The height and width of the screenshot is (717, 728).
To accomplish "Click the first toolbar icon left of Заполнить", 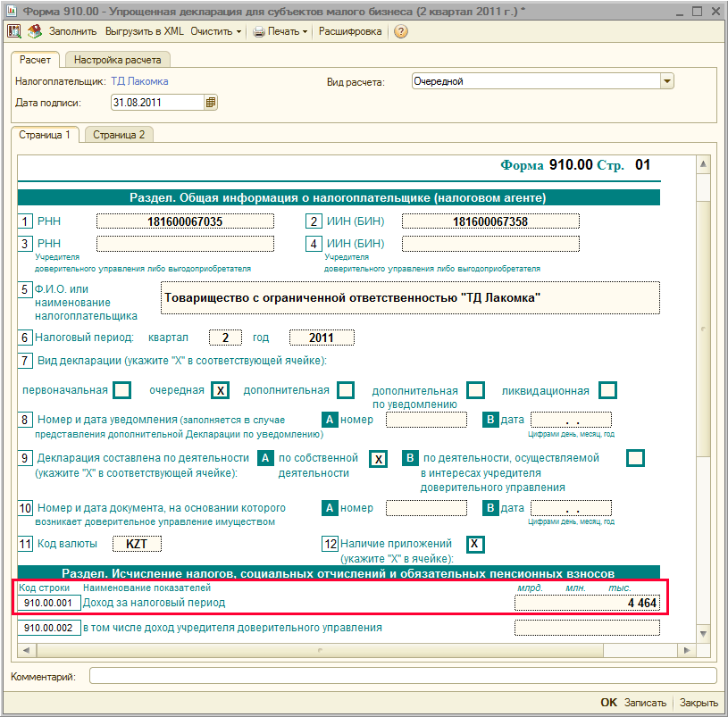I will click(14, 31).
